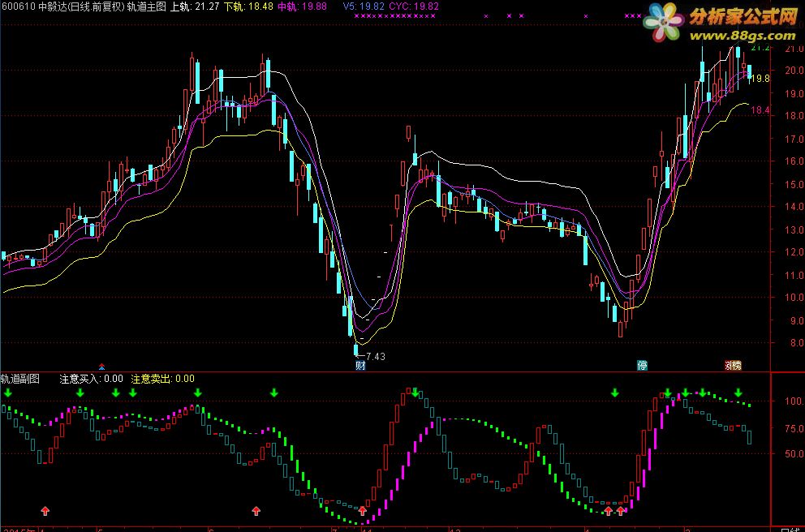Click the 中轨: 19.88 value

click(x=303, y=6)
